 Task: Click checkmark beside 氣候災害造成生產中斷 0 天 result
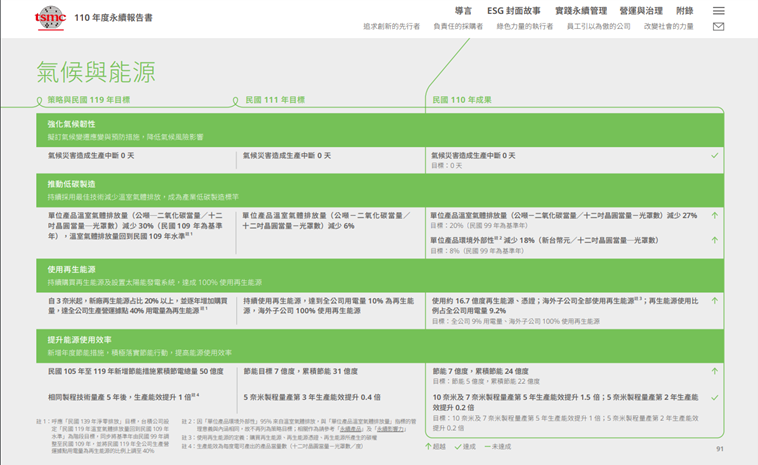pos(714,156)
